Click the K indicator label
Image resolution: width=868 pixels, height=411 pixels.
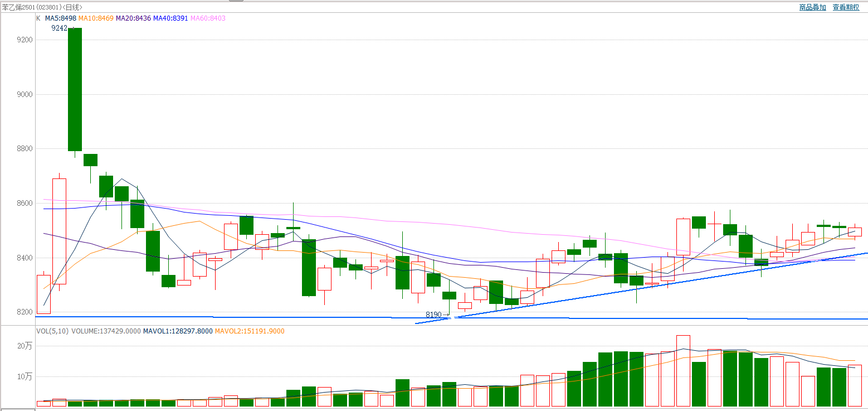point(38,18)
